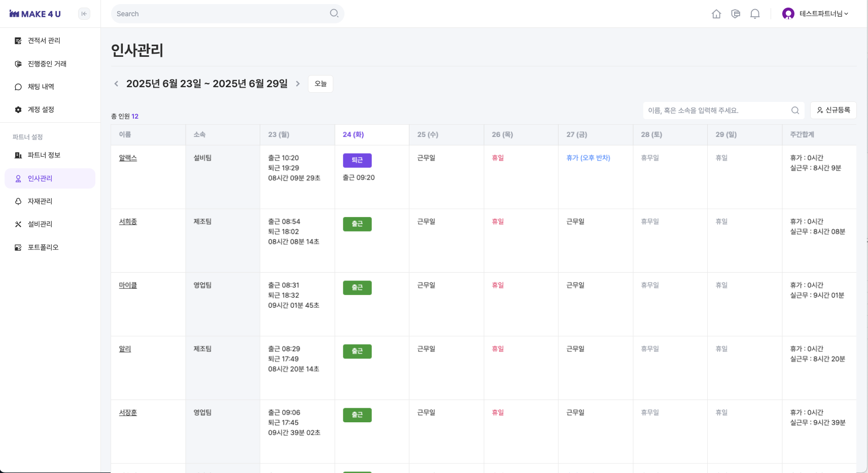Open 설비관리 in the sidebar

pos(40,224)
